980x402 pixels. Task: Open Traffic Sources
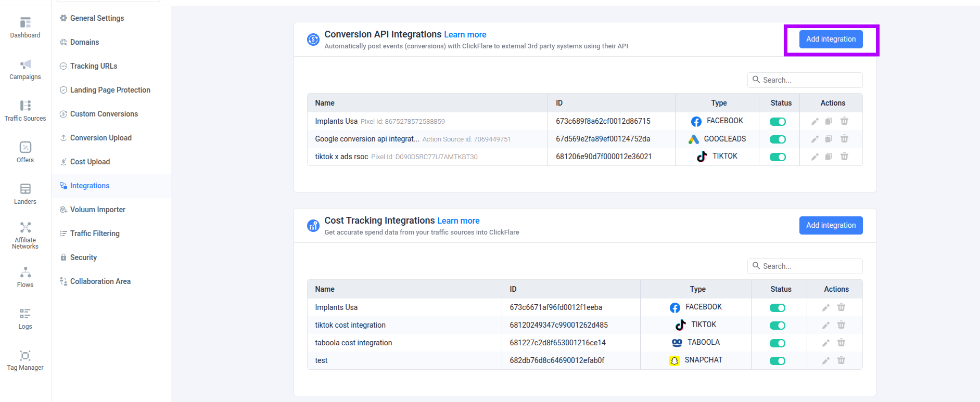[x=25, y=111]
